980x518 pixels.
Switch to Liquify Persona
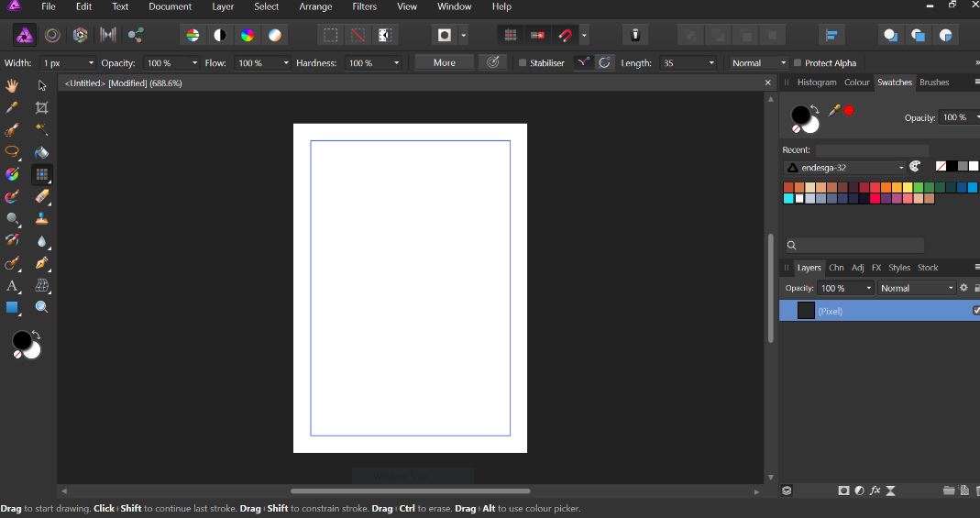coord(52,35)
